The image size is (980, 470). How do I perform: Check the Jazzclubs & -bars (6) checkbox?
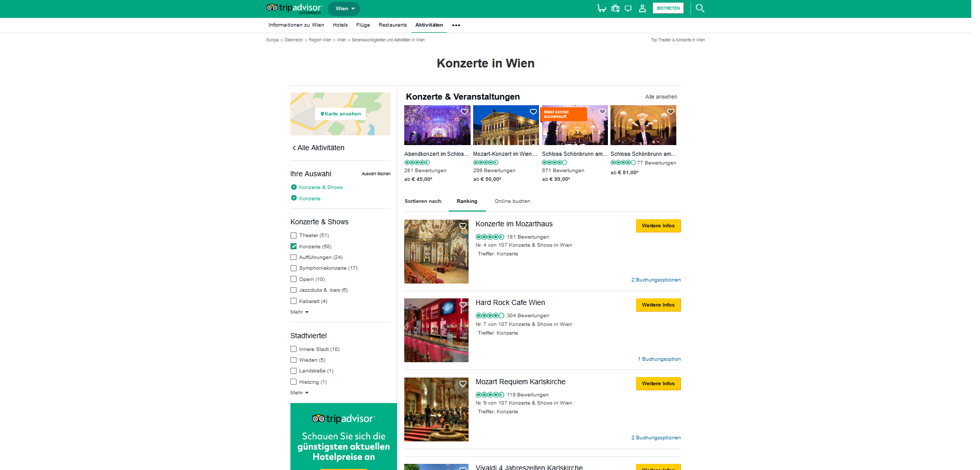point(293,290)
